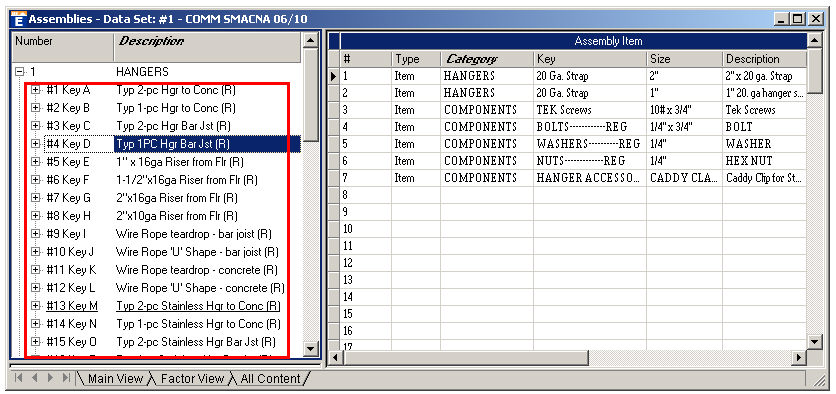Click the BOLTS REG key cell

[590, 127]
